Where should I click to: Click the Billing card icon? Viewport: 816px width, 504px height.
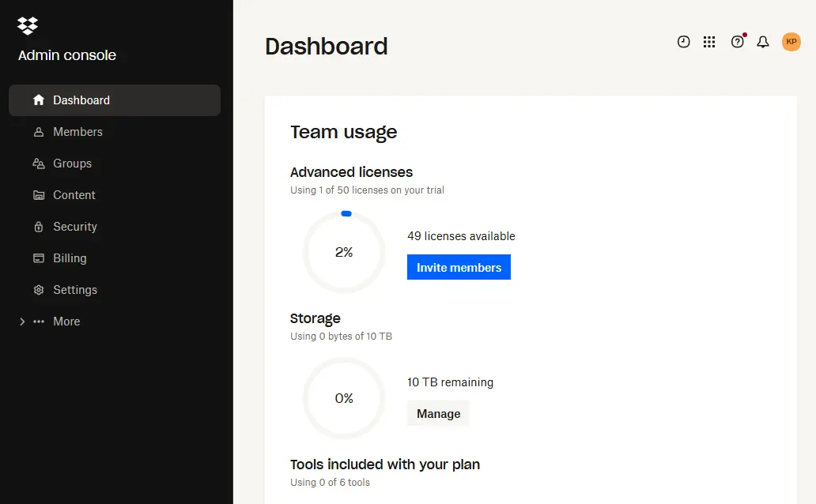(x=39, y=258)
